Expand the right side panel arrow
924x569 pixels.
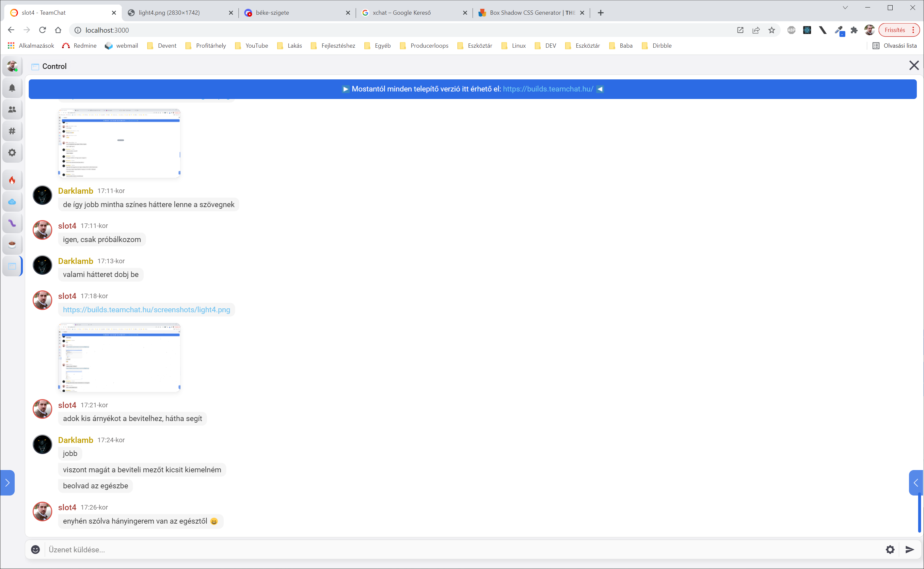click(916, 482)
